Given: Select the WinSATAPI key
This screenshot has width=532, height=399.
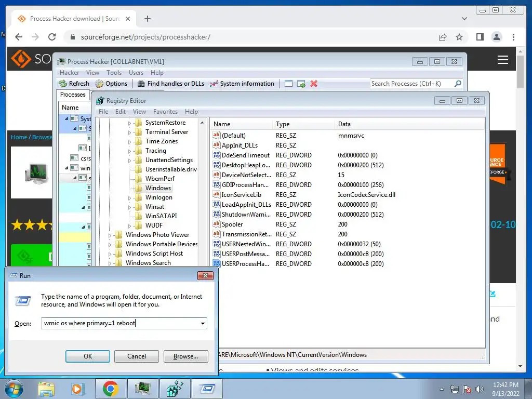Looking at the screenshot, I should click(161, 216).
